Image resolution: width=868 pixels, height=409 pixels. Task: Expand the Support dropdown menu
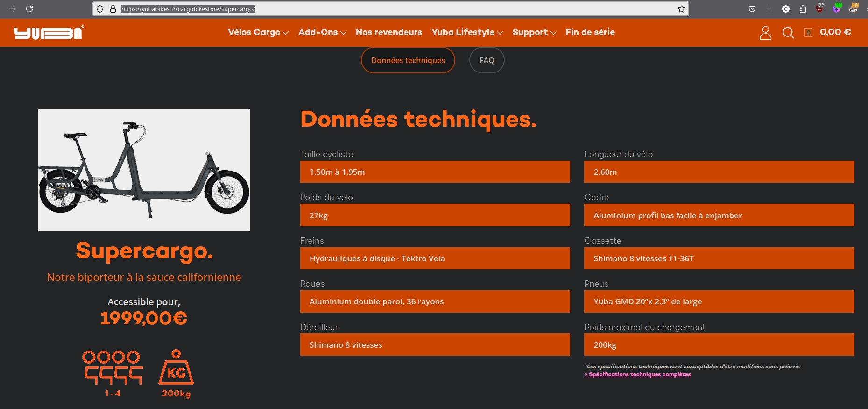point(534,32)
